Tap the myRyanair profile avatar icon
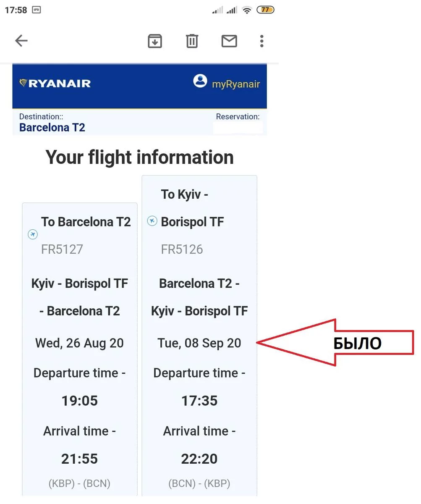The width and height of the screenshot is (421, 504). pos(200,81)
